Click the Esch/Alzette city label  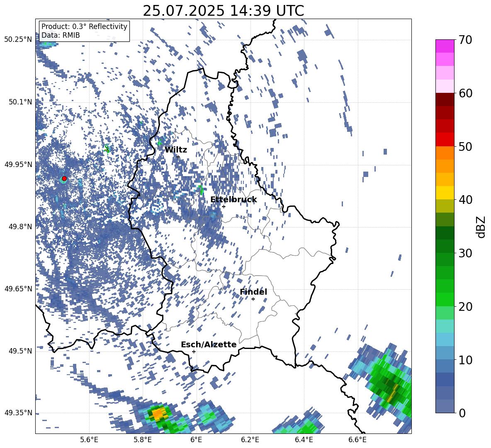(209, 344)
